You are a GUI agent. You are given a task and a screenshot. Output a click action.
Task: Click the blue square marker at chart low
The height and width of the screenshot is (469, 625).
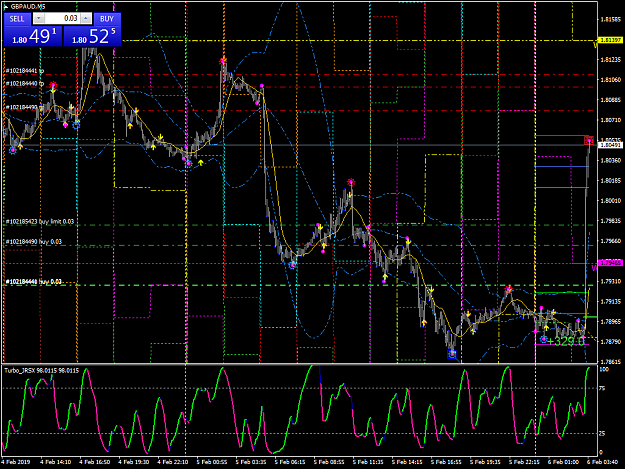click(452, 354)
